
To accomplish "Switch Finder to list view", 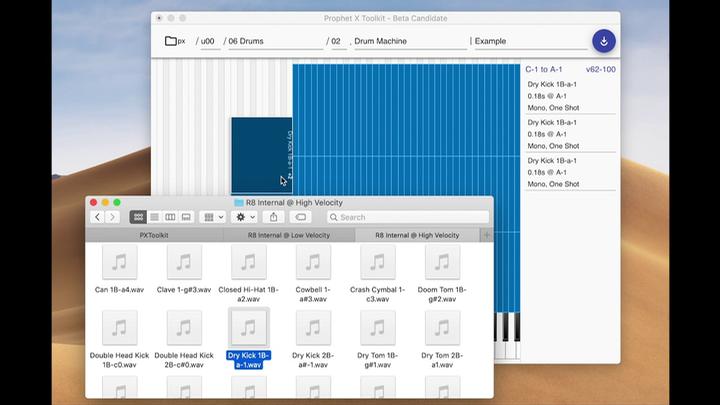I will point(155,217).
